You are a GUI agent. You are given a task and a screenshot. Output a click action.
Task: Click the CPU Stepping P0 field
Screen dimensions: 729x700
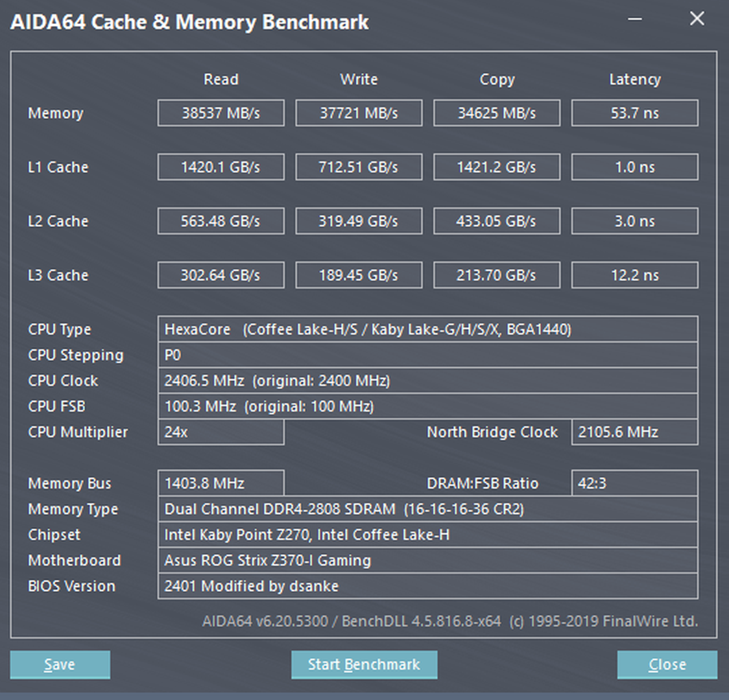[427, 355]
